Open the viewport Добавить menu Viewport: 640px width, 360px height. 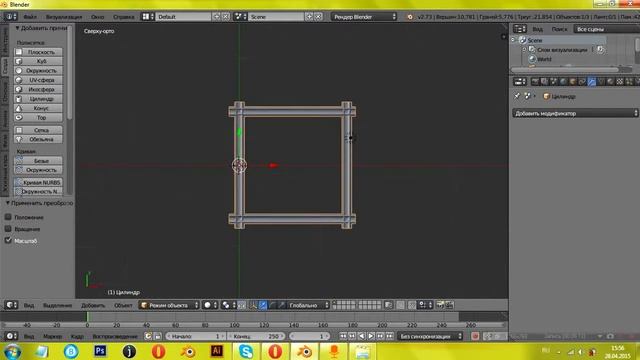tap(93, 305)
